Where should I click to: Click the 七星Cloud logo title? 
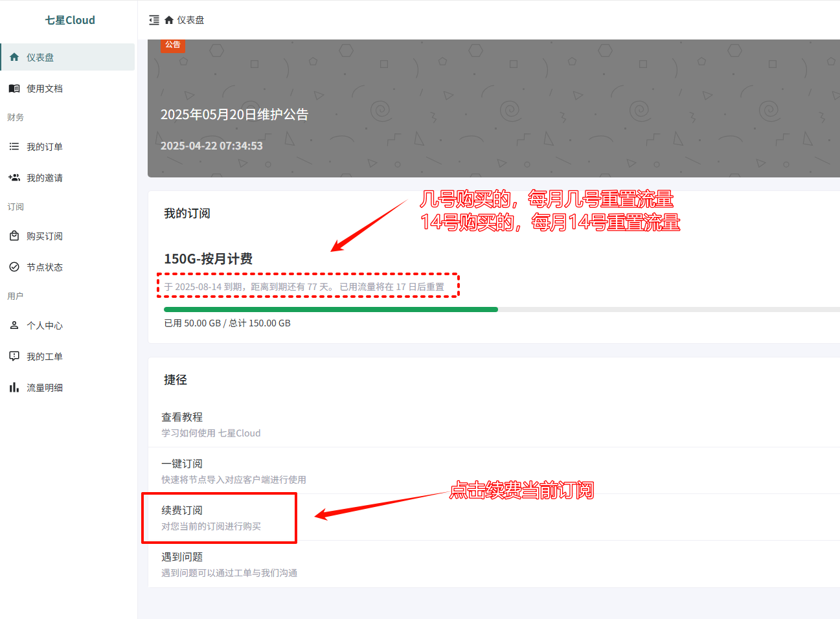tap(70, 20)
